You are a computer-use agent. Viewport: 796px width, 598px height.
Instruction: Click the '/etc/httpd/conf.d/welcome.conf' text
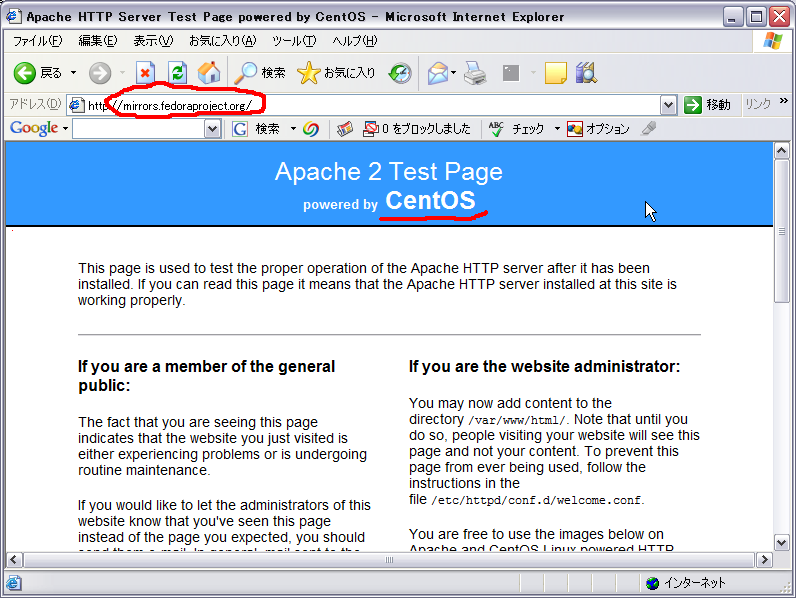536,501
